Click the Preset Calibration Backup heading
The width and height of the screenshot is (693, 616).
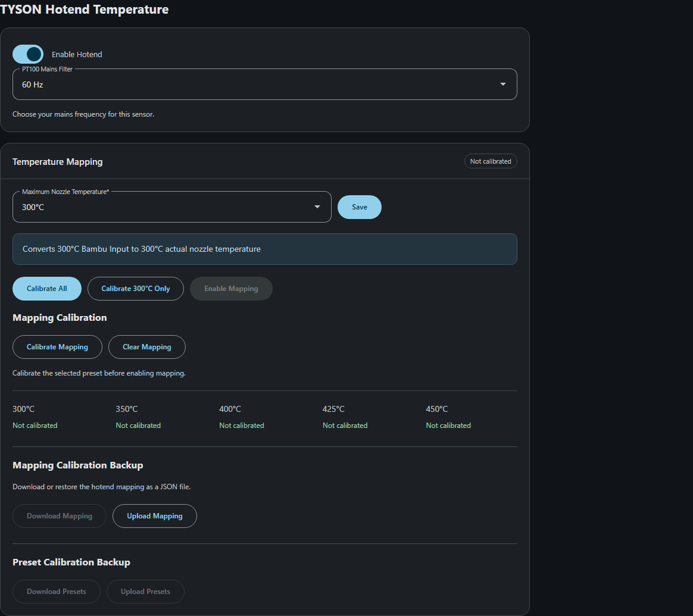pyautogui.click(x=71, y=562)
